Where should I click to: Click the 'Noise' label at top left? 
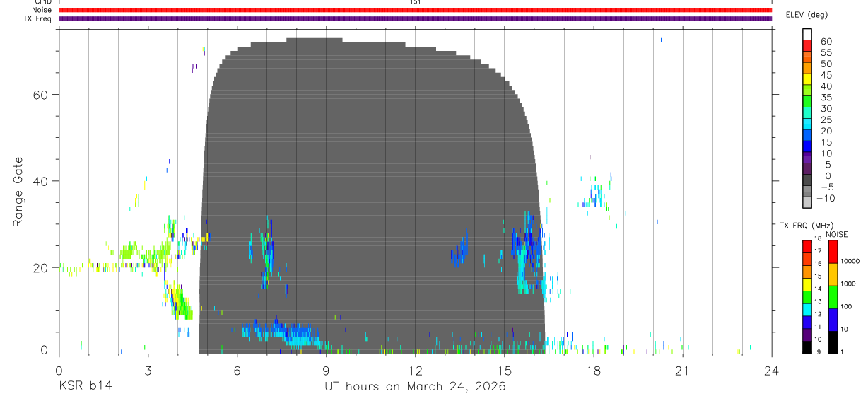(42, 10)
